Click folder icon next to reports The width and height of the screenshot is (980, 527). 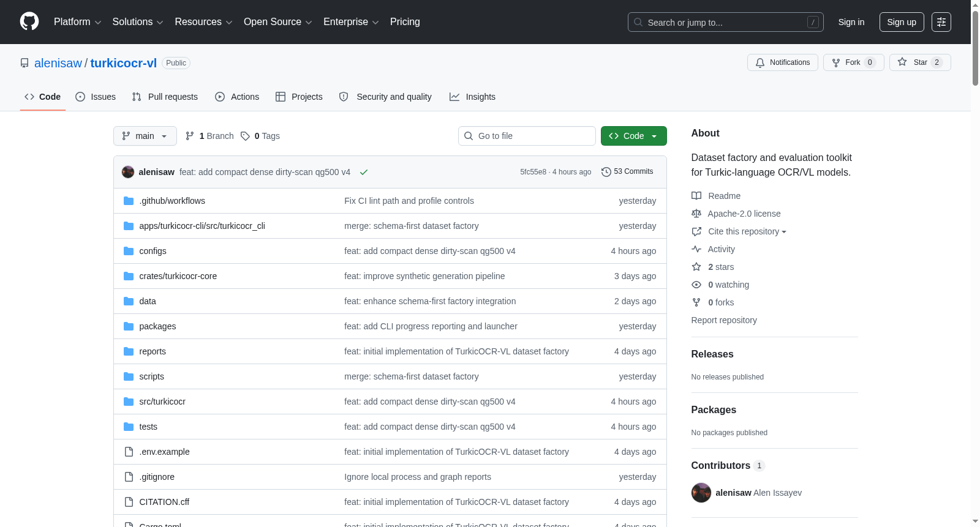tap(129, 351)
